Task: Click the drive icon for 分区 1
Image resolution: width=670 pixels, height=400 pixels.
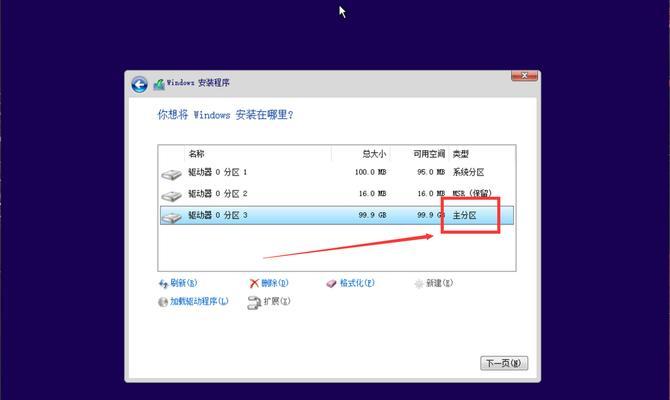Action: point(171,174)
